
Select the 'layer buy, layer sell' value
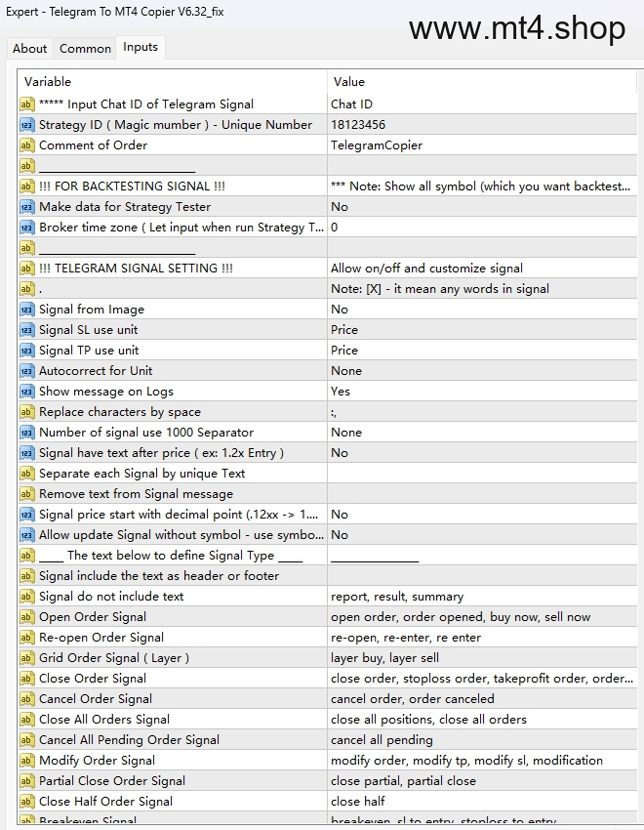(x=482, y=658)
